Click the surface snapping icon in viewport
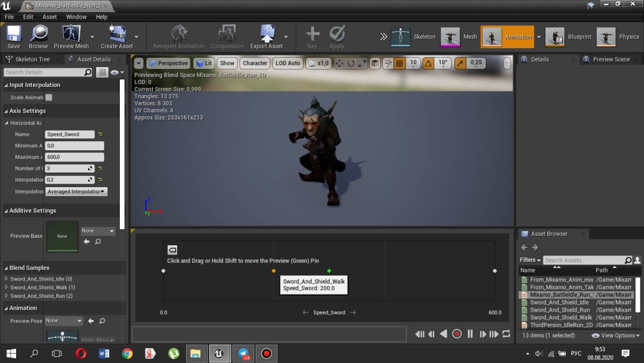The width and height of the screenshot is (644, 363). pos(388,63)
